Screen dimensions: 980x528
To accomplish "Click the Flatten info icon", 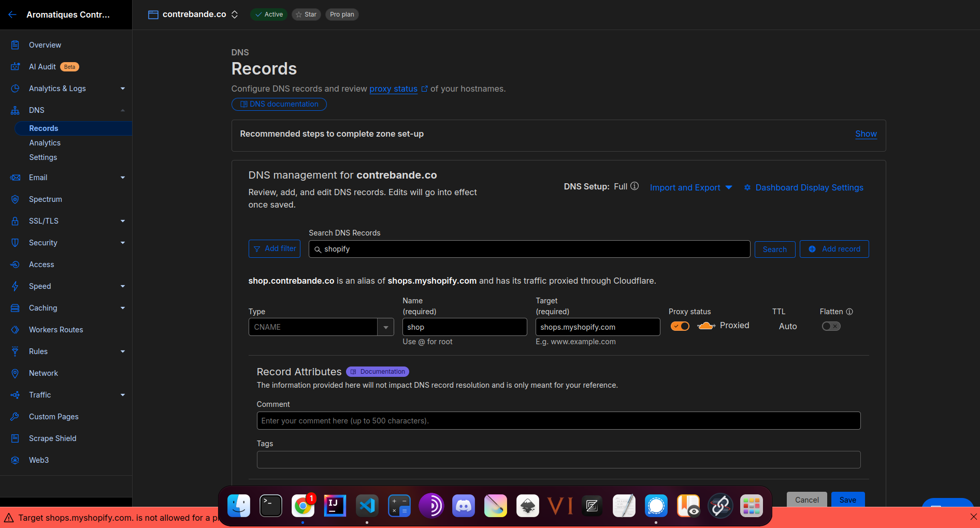I will pyautogui.click(x=849, y=312).
